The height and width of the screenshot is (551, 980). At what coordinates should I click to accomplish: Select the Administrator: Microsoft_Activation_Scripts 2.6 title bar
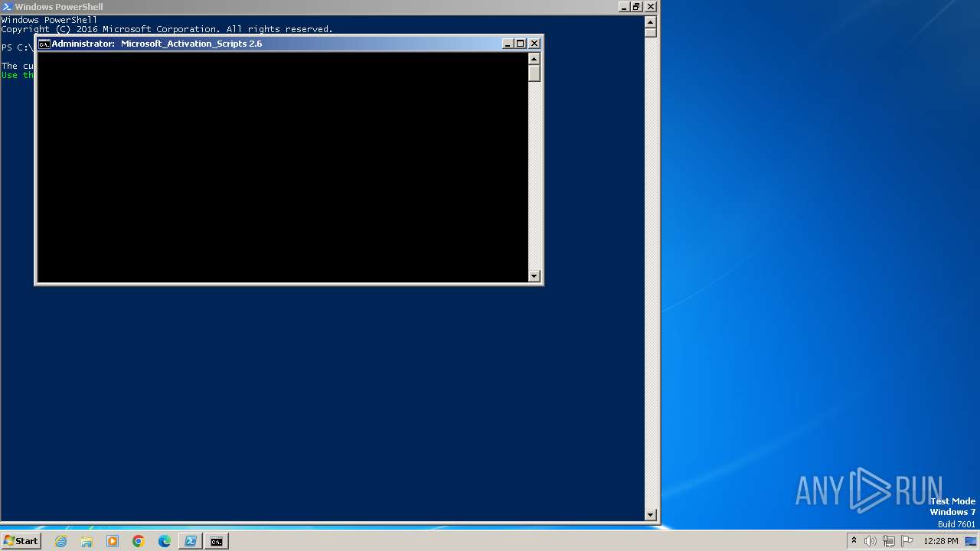289,44
